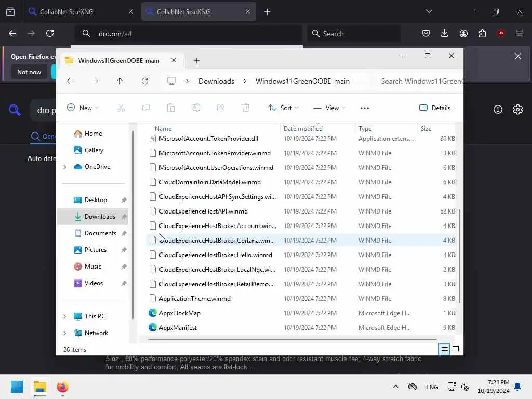532x399 pixels.
Task: Click Downloads in the address breadcrumb
Action: coord(216,81)
